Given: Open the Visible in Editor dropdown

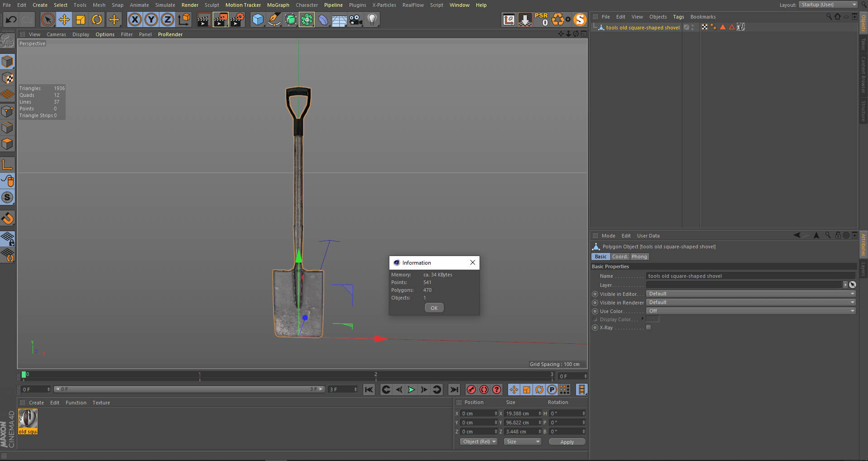Looking at the screenshot, I should tap(751, 294).
